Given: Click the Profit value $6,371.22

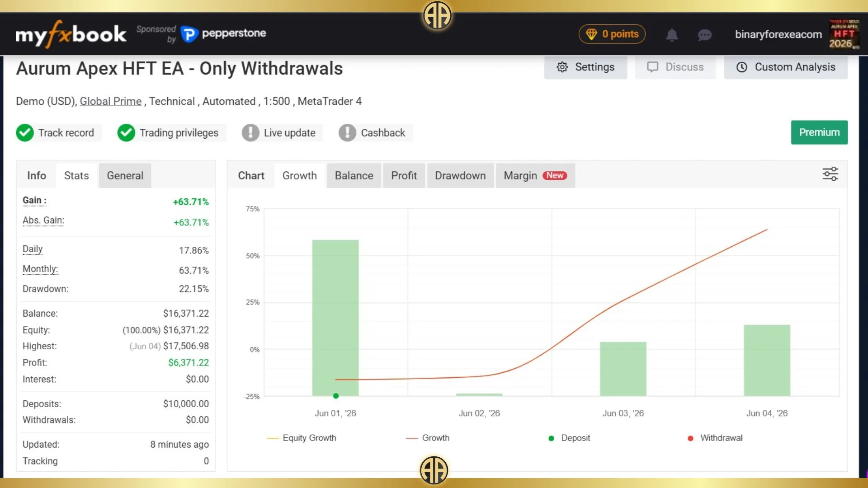Looking at the screenshot, I should point(189,362).
